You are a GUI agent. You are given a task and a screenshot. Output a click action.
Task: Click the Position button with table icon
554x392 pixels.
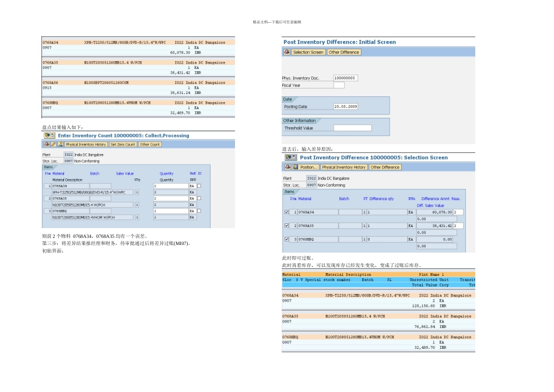305,167
